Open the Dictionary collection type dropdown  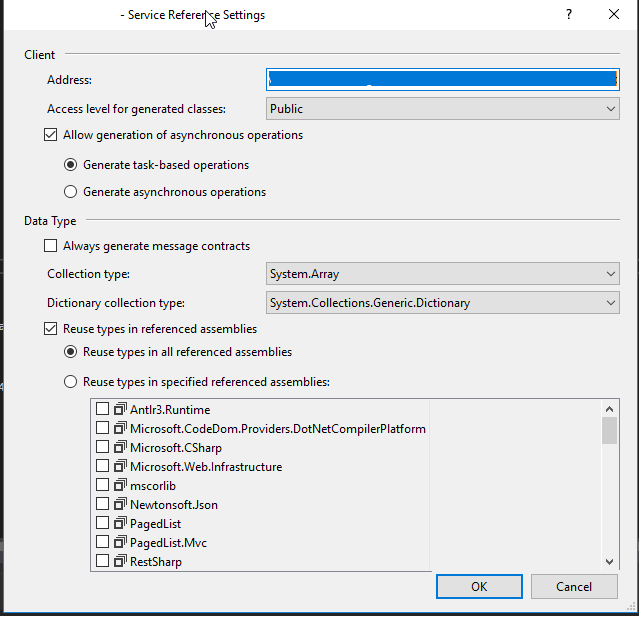[x=443, y=303]
